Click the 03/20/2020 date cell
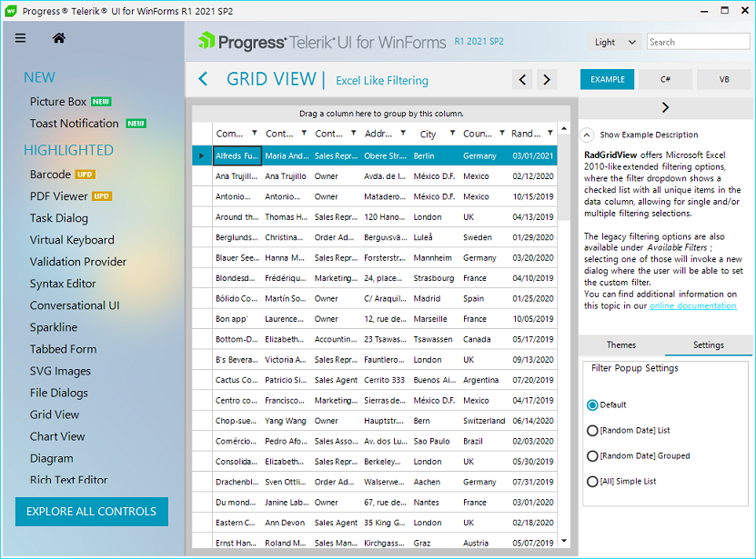This screenshot has height=559, width=756. tap(533, 258)
